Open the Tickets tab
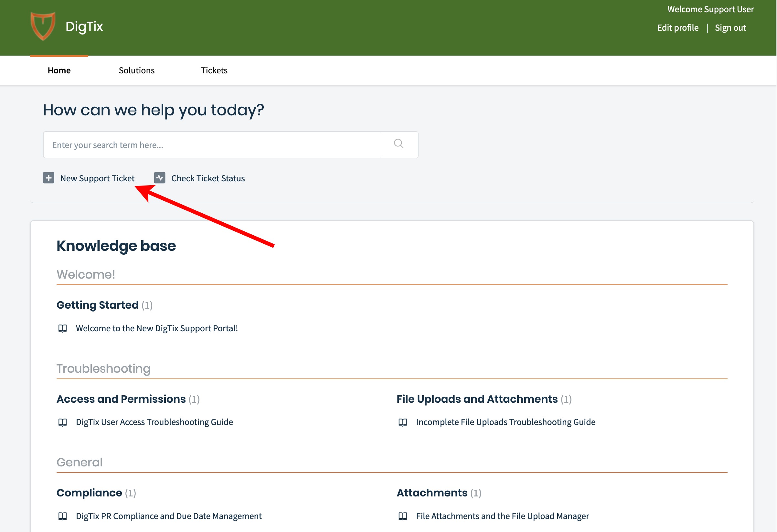Viewport: 777px width, 532px height. click(214, 70)
